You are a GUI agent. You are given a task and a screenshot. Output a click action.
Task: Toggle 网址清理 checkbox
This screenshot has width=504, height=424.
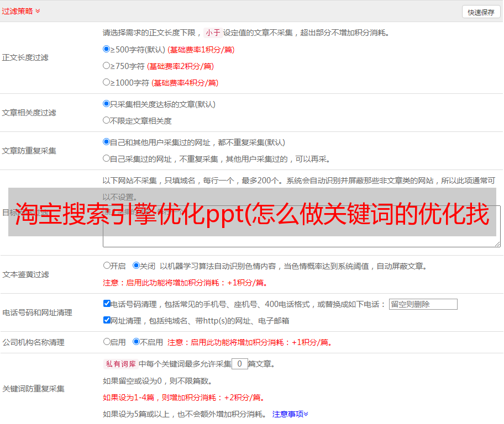tap(107, 320)
